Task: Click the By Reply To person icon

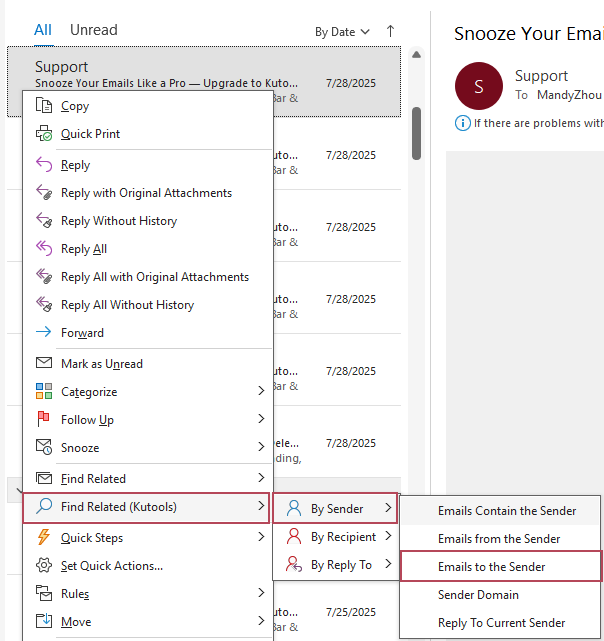Action: [294, 564]
